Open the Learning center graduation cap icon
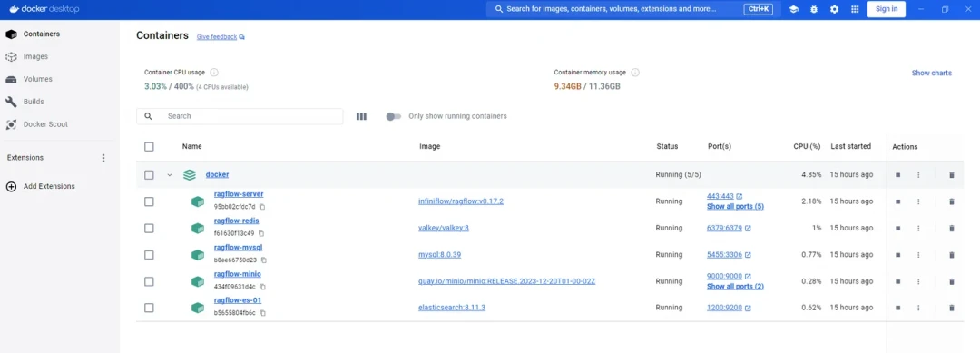Viewport: 980px width, 353px height. tap(793, 9)
